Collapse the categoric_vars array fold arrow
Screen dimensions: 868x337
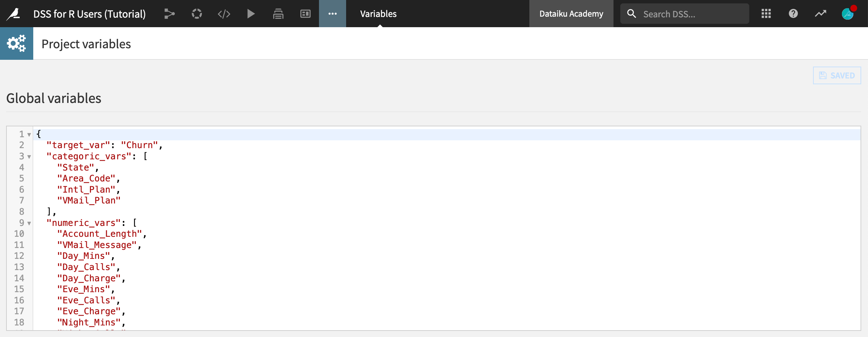click(29, 157)
